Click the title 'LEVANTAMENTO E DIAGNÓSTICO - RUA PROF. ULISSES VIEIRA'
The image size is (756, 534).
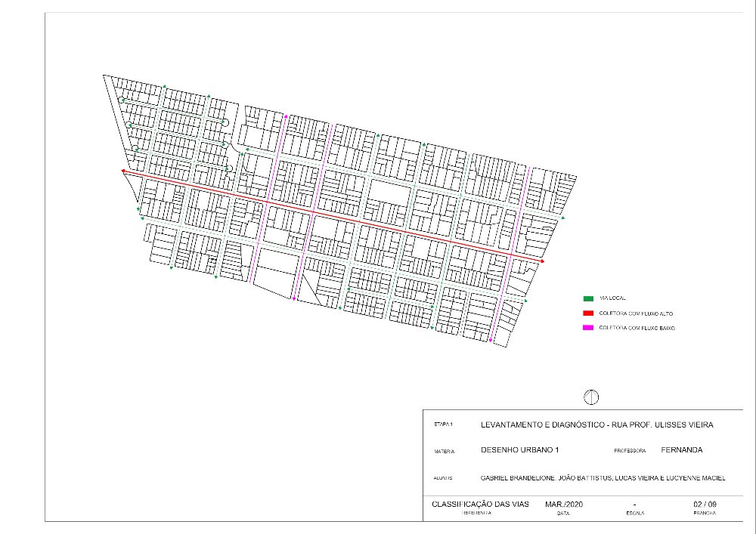coord(597,424)
